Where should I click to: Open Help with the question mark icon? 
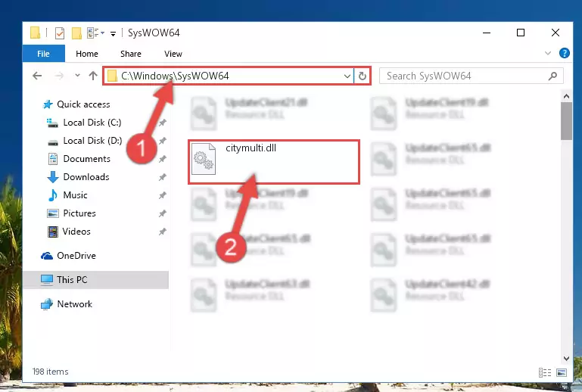[x=564, y=53]
